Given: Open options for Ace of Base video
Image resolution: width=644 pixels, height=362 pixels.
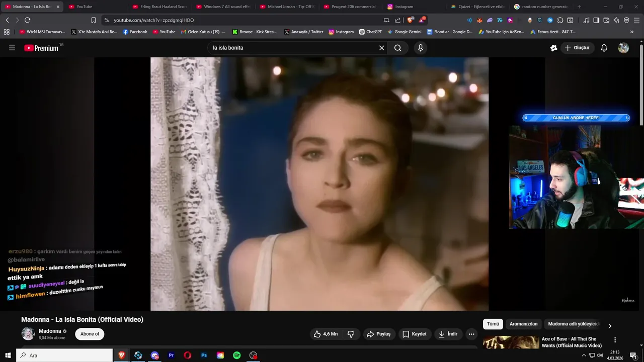Looking at the screenshot, I should [615, 340].
